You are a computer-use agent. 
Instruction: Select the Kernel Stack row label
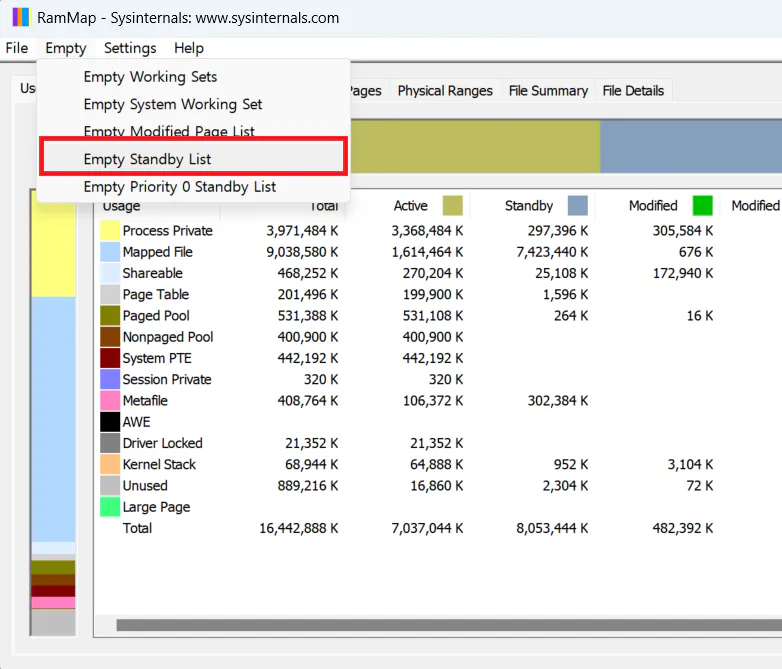[x=159, y=464]
